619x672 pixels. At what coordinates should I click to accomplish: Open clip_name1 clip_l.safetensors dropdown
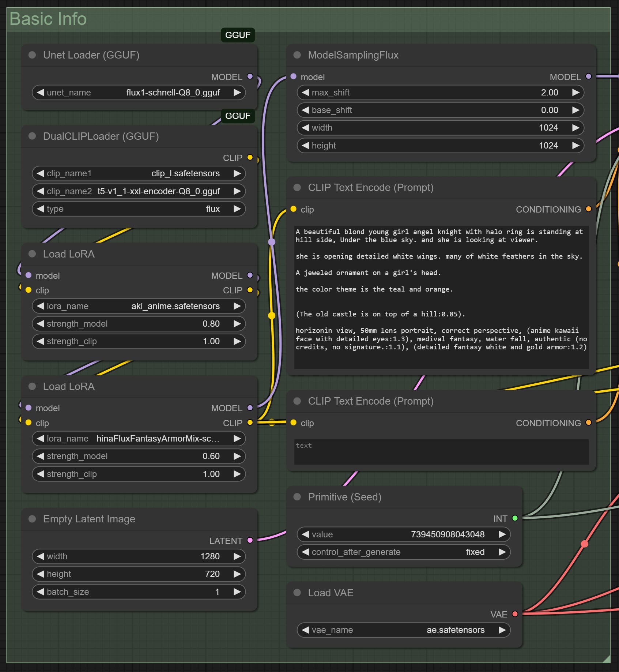[139, 173]
